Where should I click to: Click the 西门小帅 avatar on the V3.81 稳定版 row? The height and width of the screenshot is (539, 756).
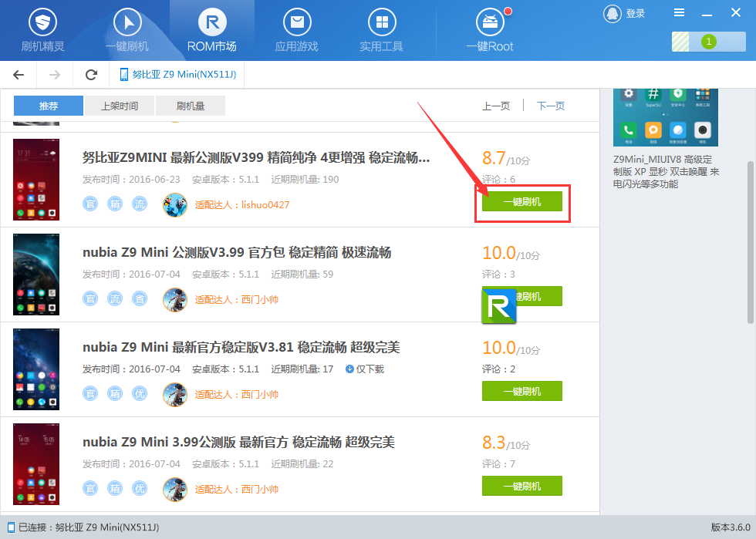(x=175, y=394)
